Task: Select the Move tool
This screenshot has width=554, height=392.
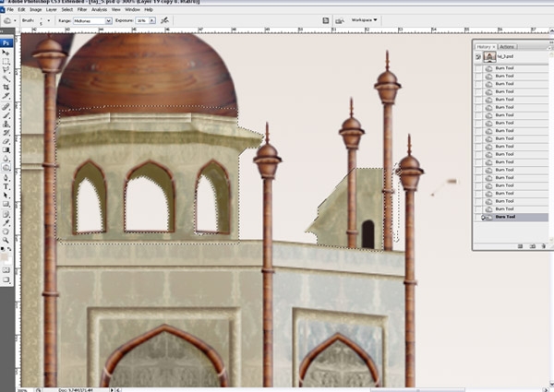Action: [6, 53]
